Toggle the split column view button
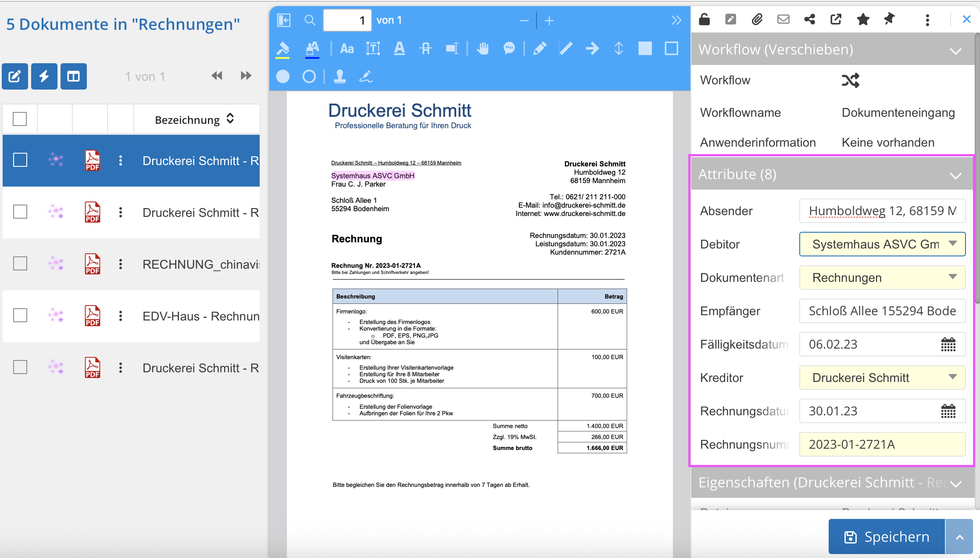This screenshot has width=980, height=558. tap(74, 76)
